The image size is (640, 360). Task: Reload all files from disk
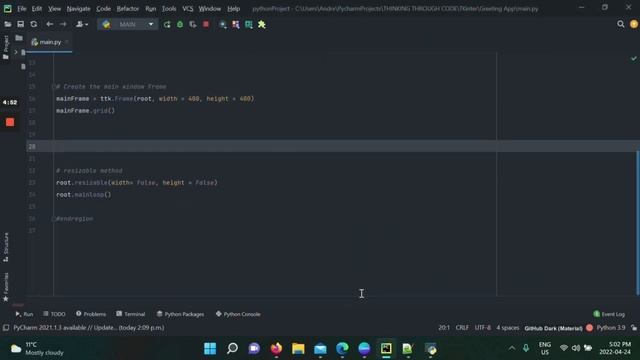point(33,24)
